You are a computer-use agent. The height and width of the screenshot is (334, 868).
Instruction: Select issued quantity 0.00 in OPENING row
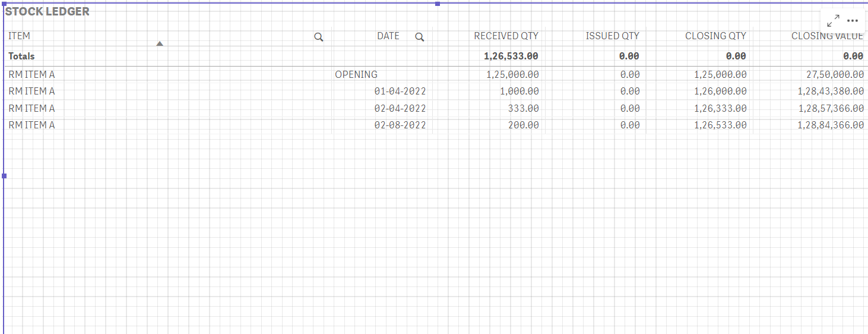pos(630,74)
